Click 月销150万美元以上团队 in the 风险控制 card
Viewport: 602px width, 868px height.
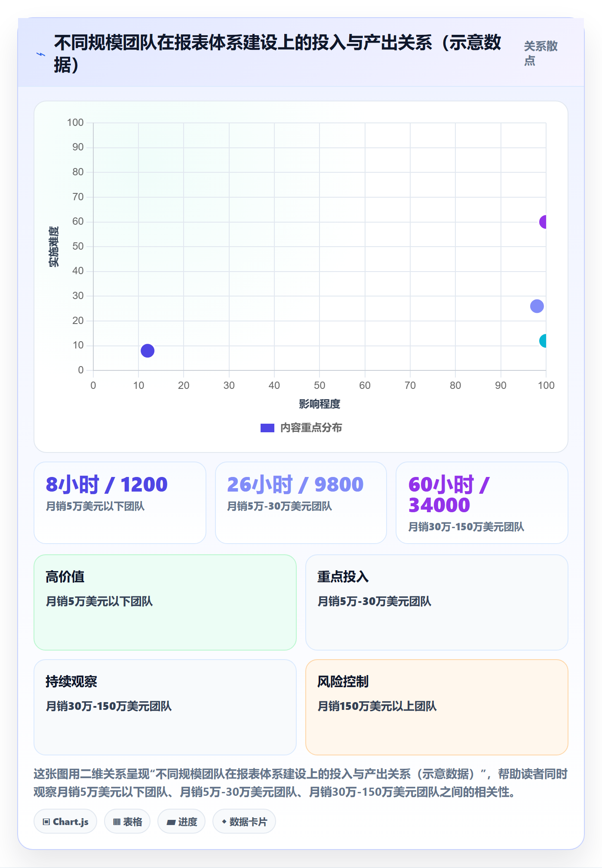coord(377,706)
